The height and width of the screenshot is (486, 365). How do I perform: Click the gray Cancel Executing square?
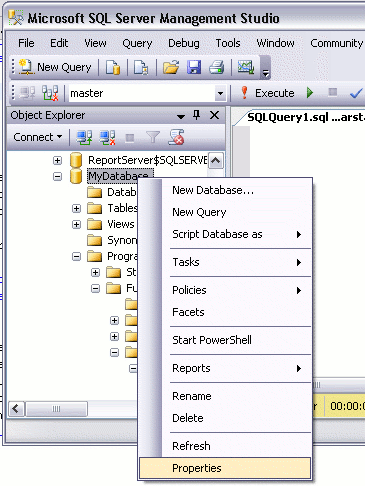coord(332,92)
